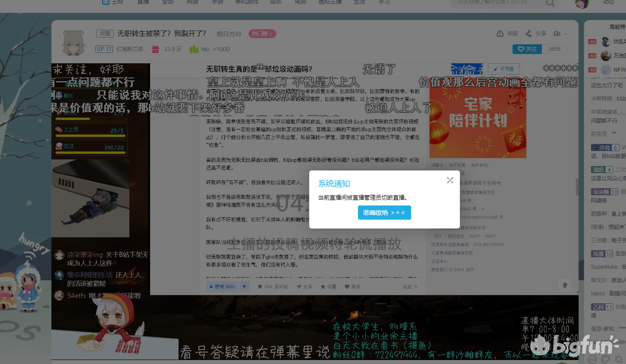Click the 3656 follower count
The image size is (626, 364).
(x=554, y=49)
